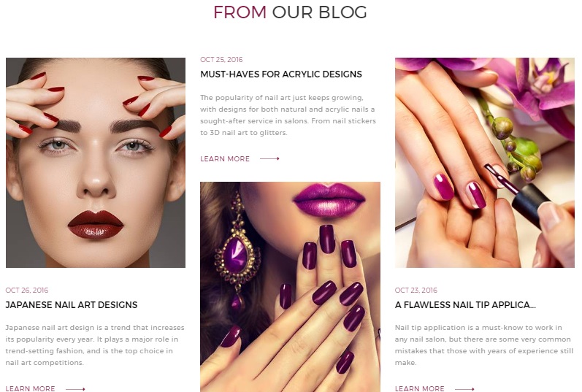
Task: Open the Japanese Nail Art Designs post title
Action: (72, 304)
